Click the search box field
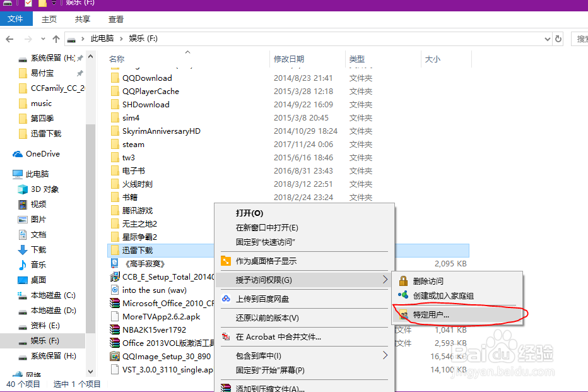 [x=580, y=39]
